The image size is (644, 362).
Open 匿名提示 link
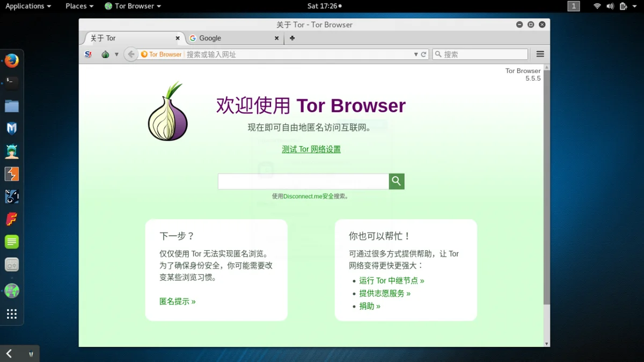tap(178, 301)
